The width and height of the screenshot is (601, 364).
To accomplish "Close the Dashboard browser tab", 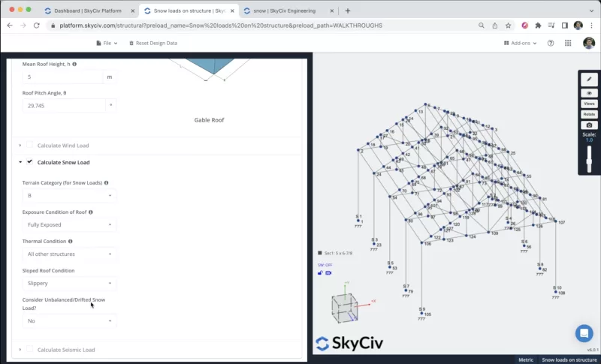I will tap(133, 11).
